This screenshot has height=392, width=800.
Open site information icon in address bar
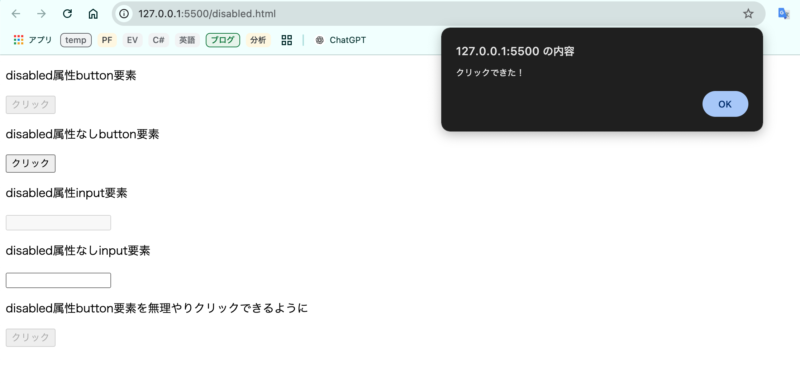[x=124, y=14]
